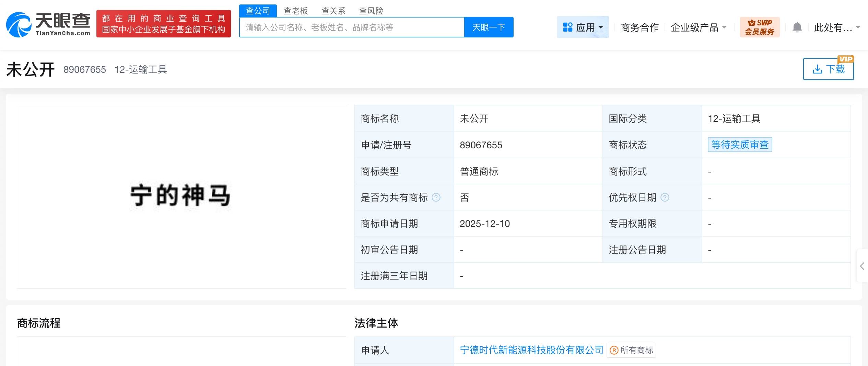This screenshot has width=868, height=366.
Task: Click the collapse chevron at right edge
Action: [x=863, y=266]
